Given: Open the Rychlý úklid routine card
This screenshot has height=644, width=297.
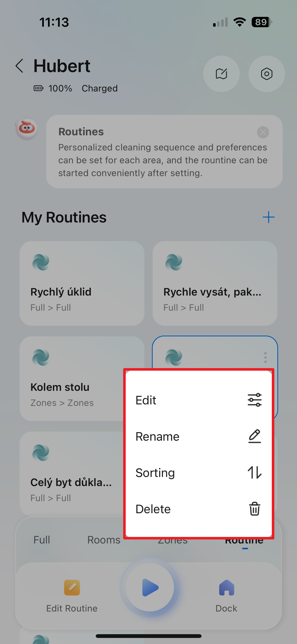Looking at the screenshot, I should click(x=82, y=283).
